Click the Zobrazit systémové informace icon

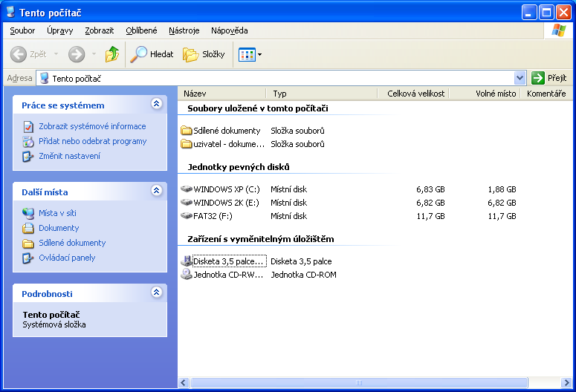(28, 127)
